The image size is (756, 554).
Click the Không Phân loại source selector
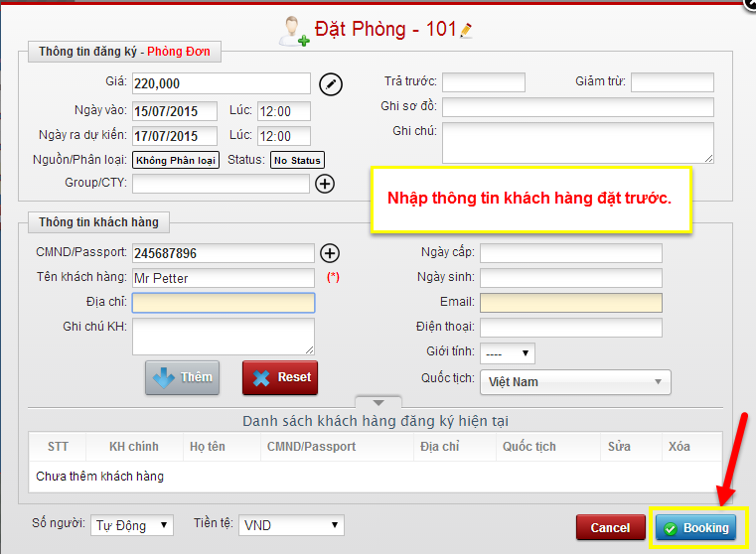[177, 160]
